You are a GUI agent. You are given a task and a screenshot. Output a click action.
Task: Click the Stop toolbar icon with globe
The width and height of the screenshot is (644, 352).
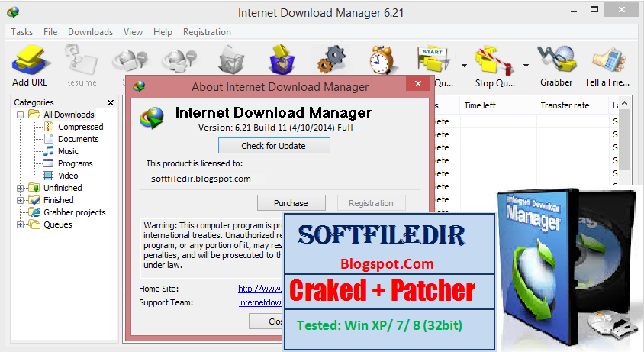tap(130, 61)
